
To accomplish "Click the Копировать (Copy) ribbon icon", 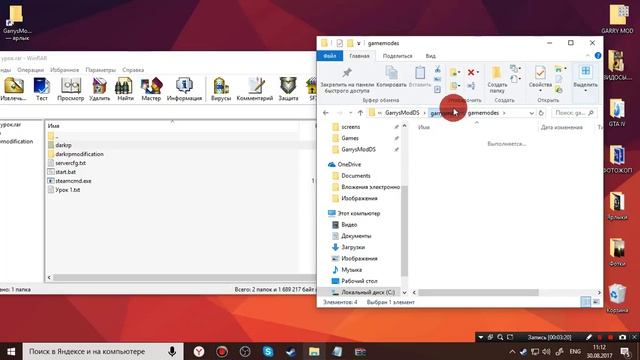I will pyautogui.click(x=391, y=77).
